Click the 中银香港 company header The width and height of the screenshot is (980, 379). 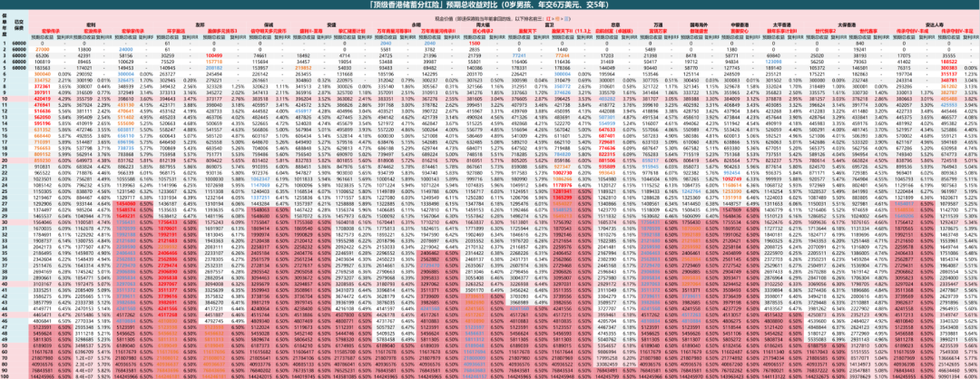pyautogui.click(x=740, y=25)
